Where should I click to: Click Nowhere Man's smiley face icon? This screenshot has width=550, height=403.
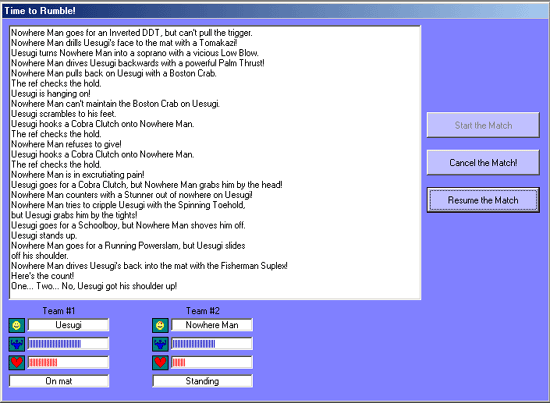(160, 325)
